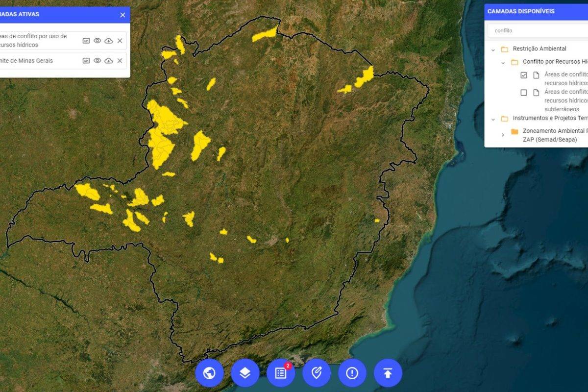588x392 pixels.
Task: Click the globe basemap button
Action: click(x=209, y=373)
